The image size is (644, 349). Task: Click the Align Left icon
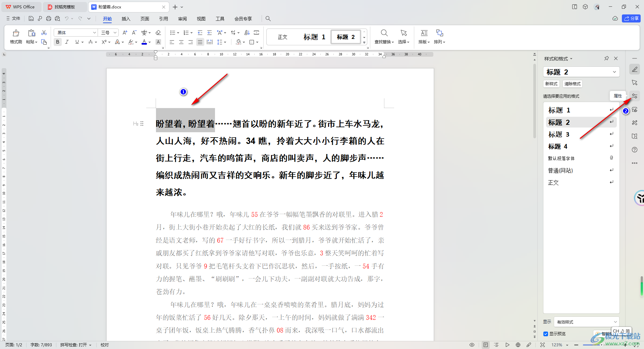(172, 42)
